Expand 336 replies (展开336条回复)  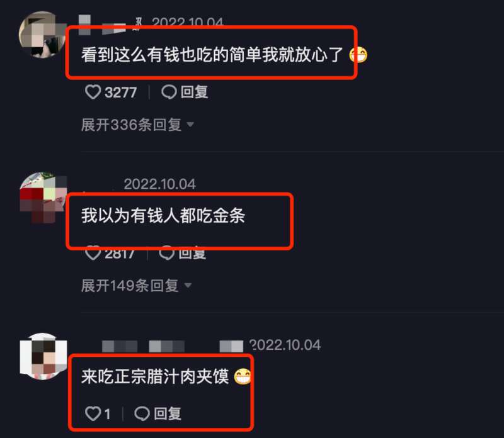pyautogui.click(x=131, y=125)
